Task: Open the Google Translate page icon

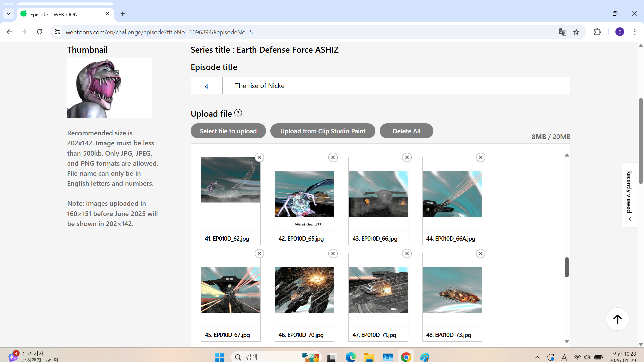Action: [x=562, y=32]
